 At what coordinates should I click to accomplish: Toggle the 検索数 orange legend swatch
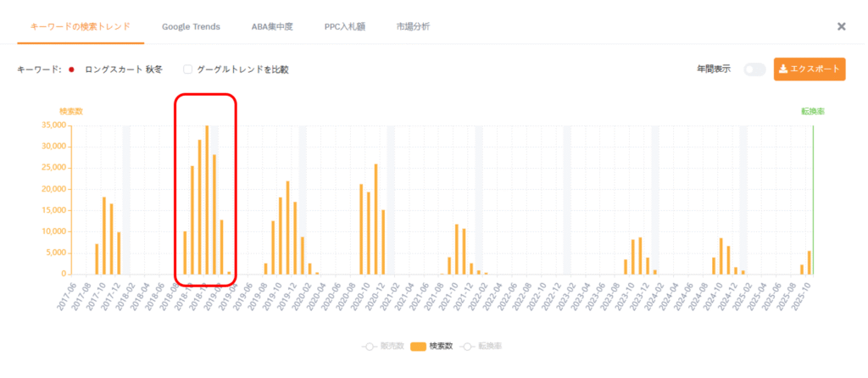coord(419,346)
